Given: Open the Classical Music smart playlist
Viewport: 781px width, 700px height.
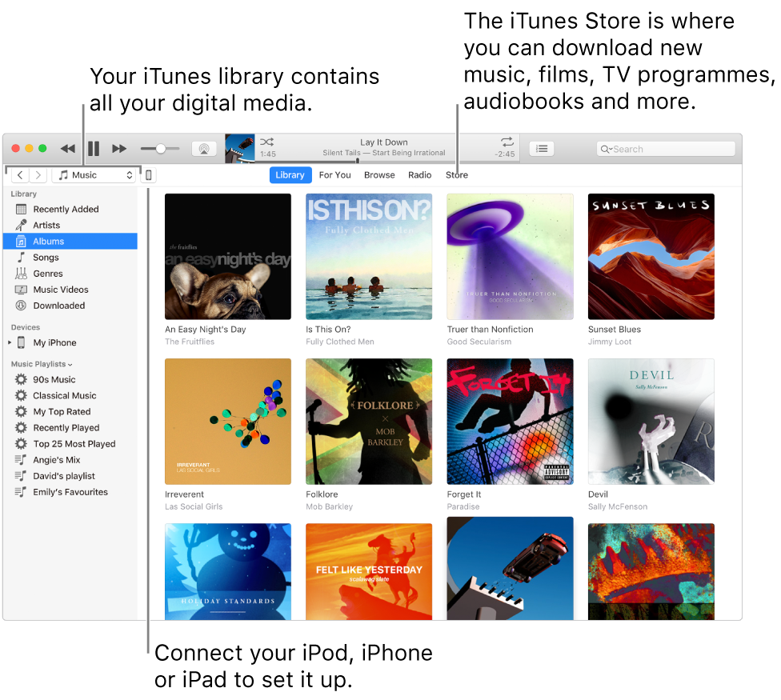Looking at the screenshot, I should (x=70, y=396).
